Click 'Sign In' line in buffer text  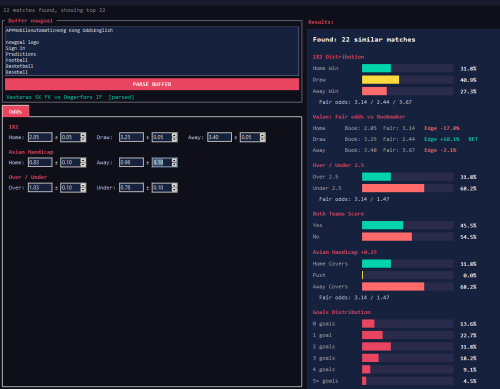(x=15, y=48)
